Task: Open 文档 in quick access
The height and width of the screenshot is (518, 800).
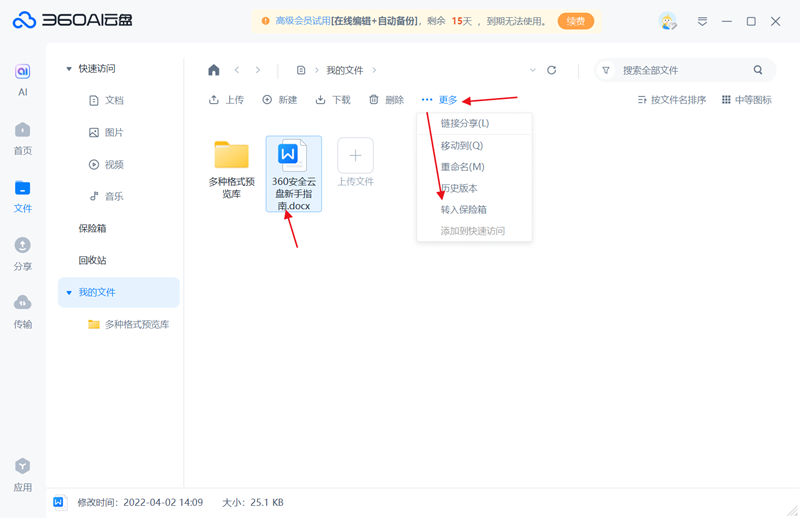Action: [106, 101]
